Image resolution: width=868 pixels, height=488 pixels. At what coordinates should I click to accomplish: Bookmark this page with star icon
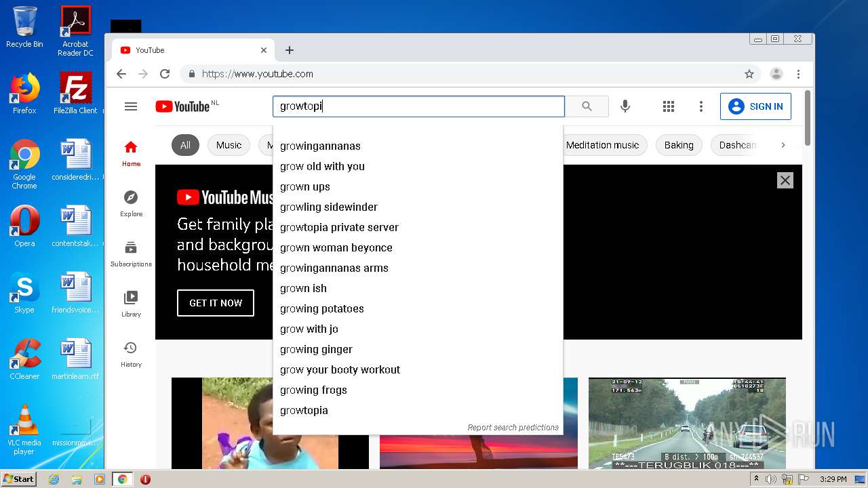click(x=749, y=74)
